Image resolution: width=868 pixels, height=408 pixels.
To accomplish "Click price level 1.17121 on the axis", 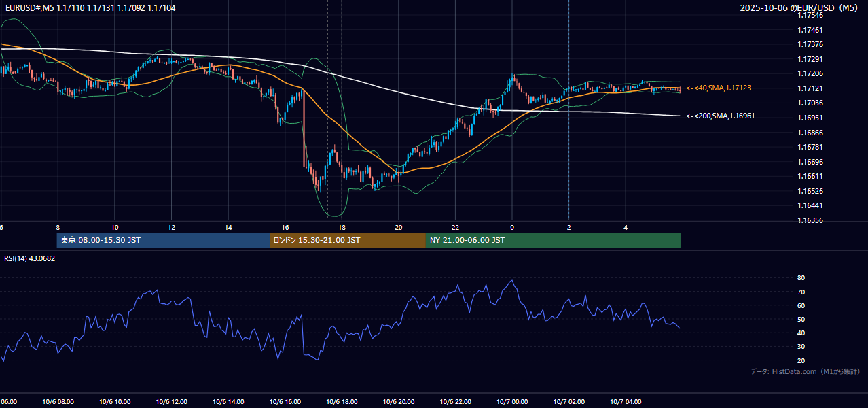I will (x=810, y=88).
